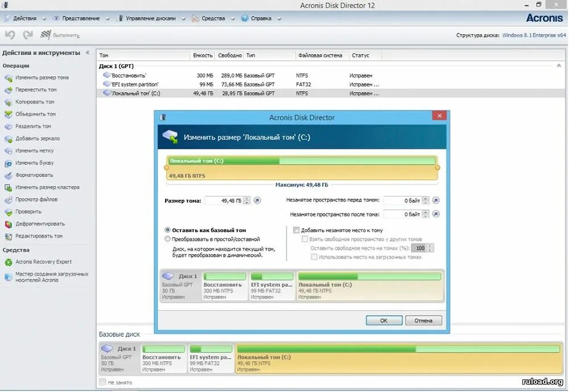The image size is (569, 392).
Task: Click the Undo arrow icon in toolbar
Action: [10, 35]
